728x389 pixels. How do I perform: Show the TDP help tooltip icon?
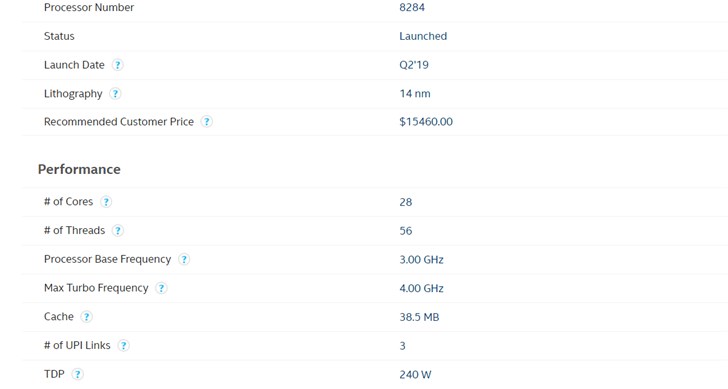coord(78,374)
